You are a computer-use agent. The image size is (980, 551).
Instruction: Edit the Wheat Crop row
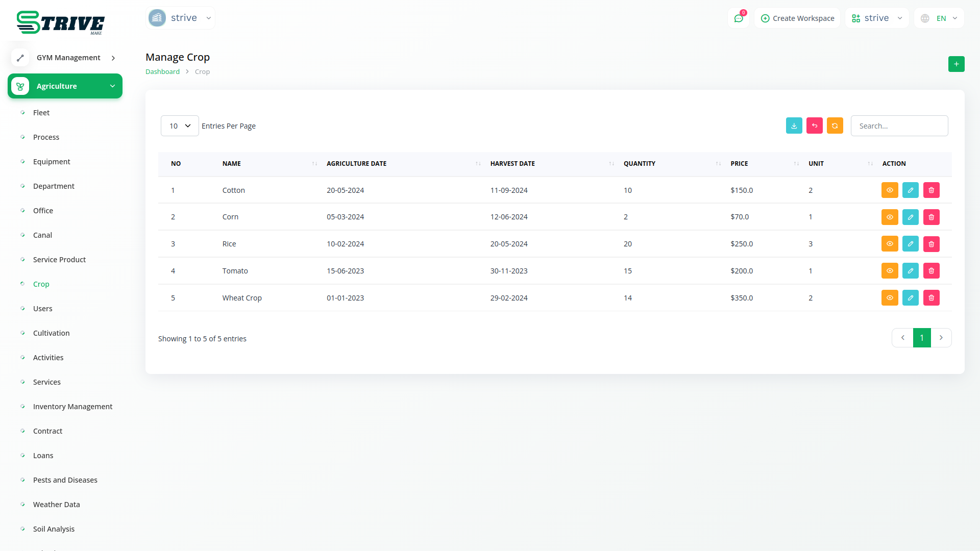point(910,298)
